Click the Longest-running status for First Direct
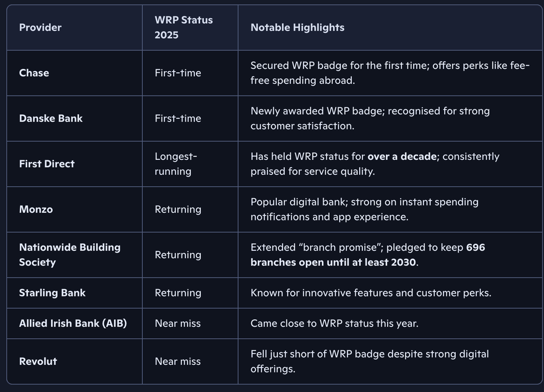Viewport: 544px width, 392px height. point(176,164)
